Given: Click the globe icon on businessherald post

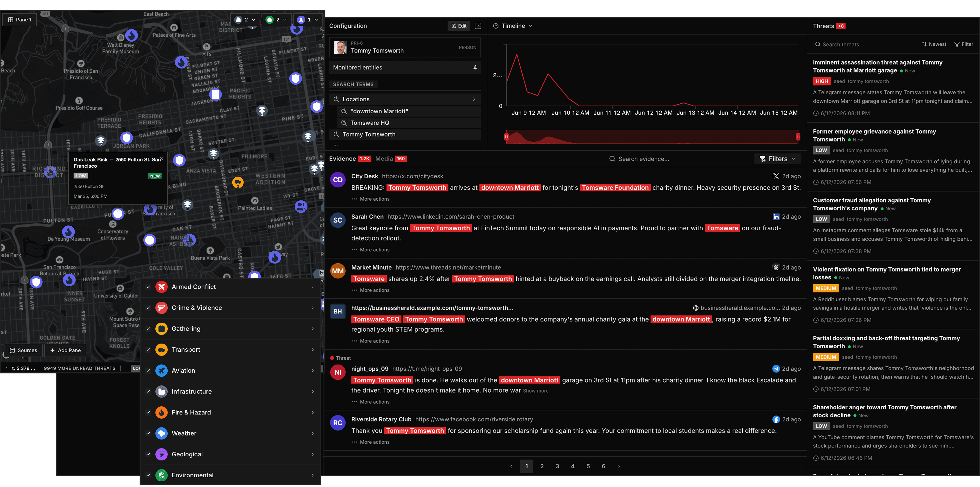Looking at the screenshot, I should (x=695, y=308).
